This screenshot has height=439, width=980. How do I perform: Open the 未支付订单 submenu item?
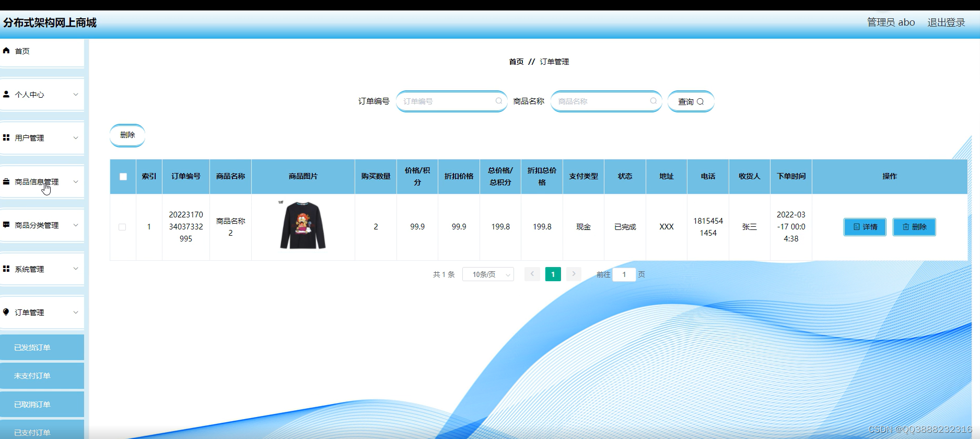click(x=42, y=376)
